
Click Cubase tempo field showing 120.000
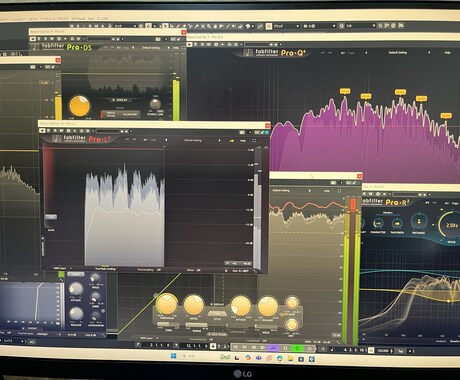[384, 351]
